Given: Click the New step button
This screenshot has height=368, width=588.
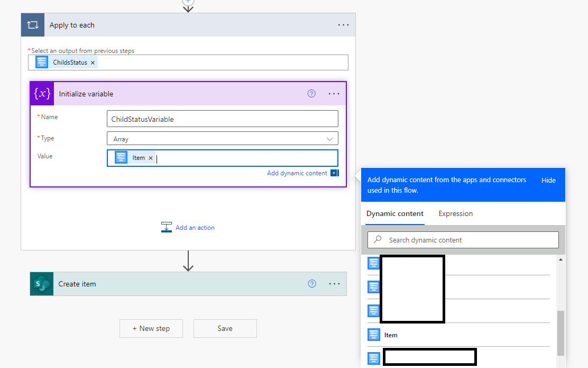Looking at the screenshot, I should click(151, 328).
